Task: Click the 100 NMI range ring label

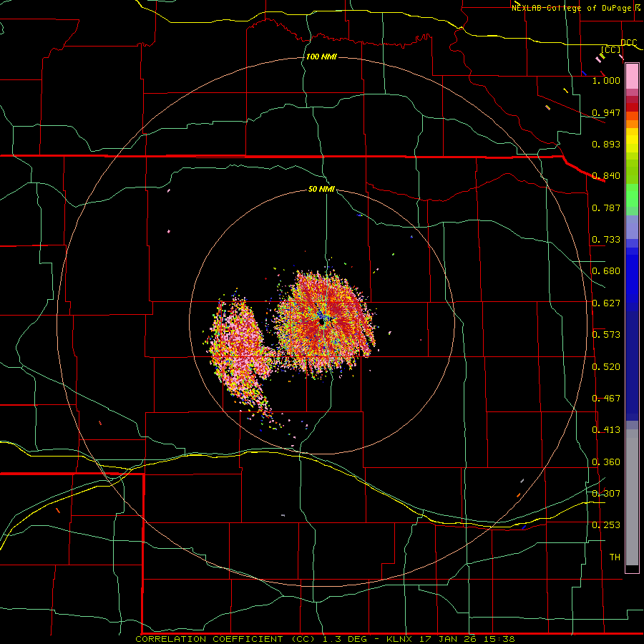Action: (321, 57)
